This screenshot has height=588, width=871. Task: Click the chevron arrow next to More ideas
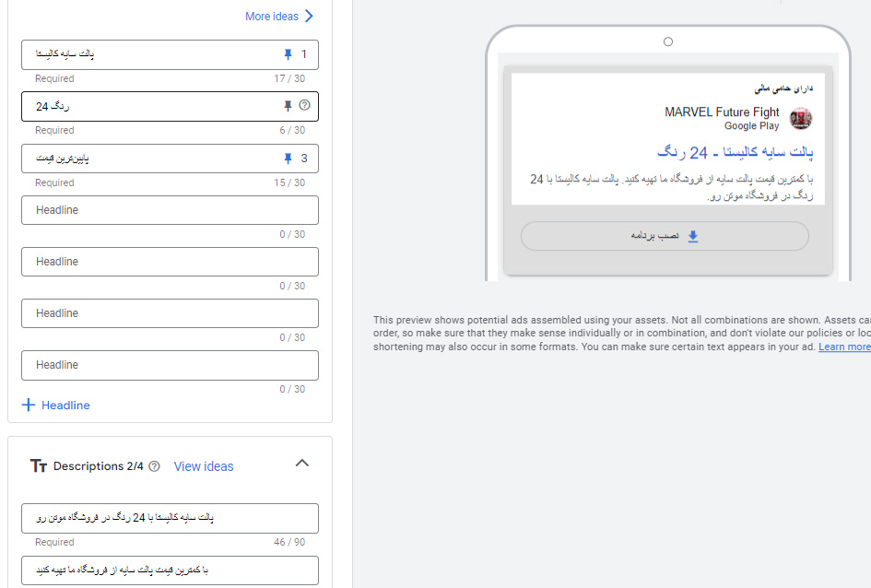tap(310, 16)
